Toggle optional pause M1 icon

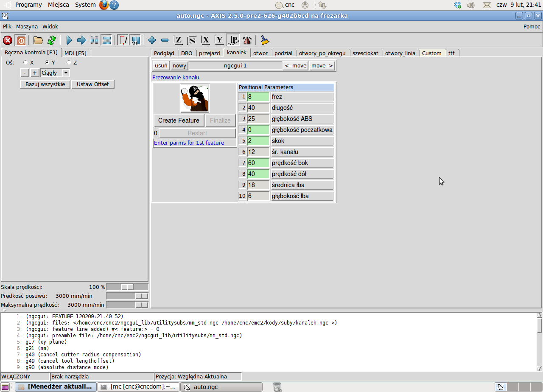pos(135,40)
